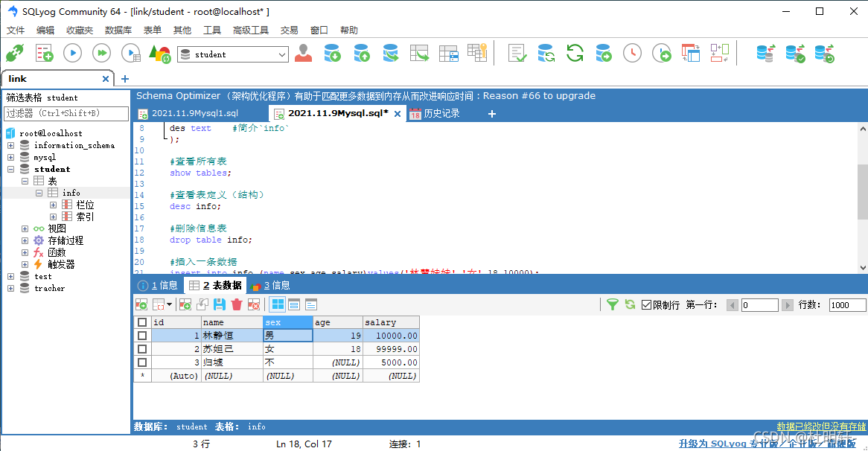
Task: Expand the mysql database node
Action: [x=10, y=157]
